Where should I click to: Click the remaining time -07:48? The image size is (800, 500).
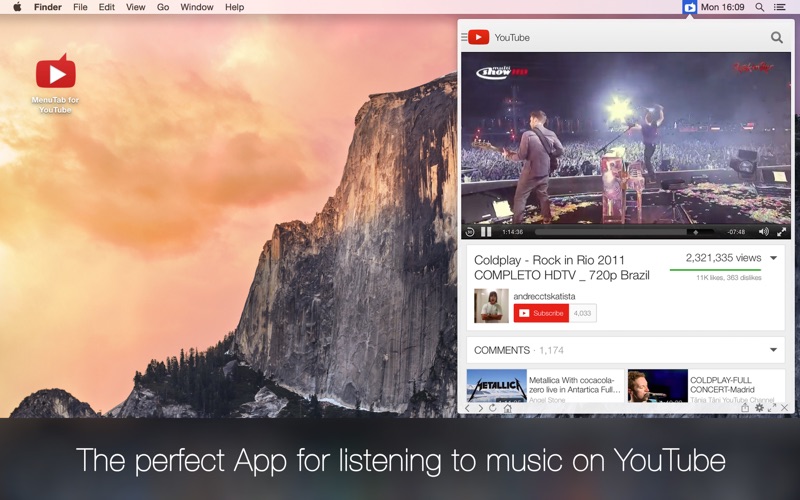pos(736,232)
